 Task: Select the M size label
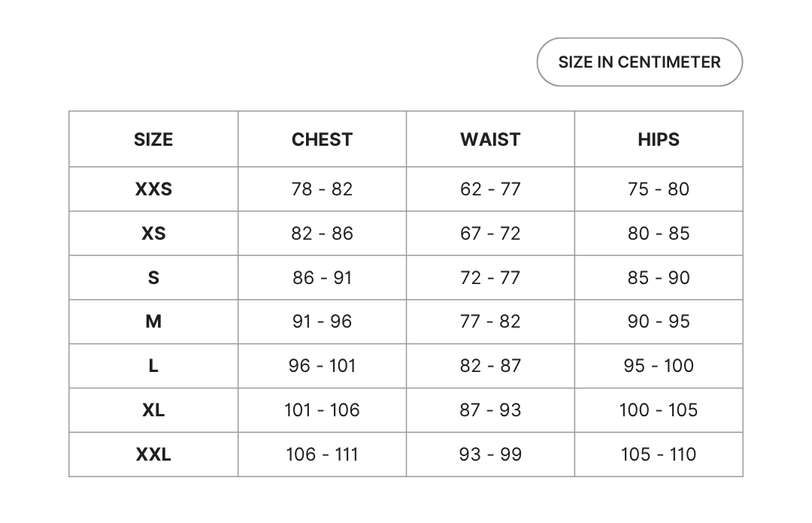pyautogui.click(x=153, y=322)
